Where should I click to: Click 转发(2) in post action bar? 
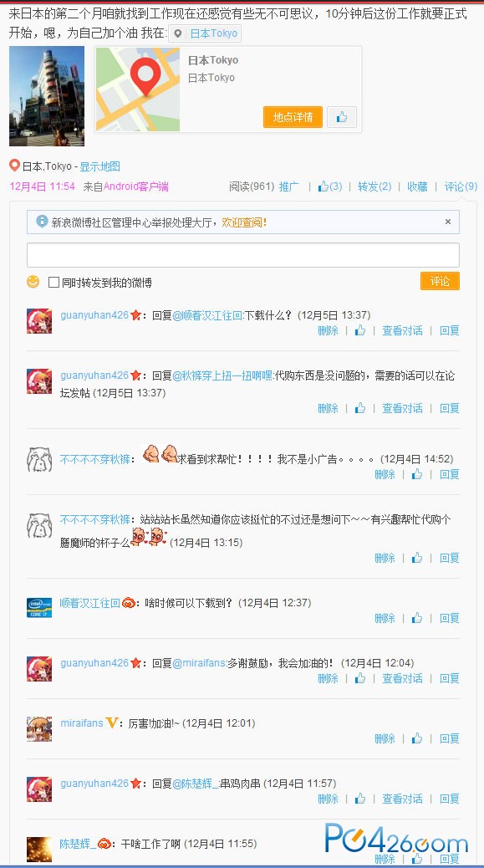(x=374, y=186)
